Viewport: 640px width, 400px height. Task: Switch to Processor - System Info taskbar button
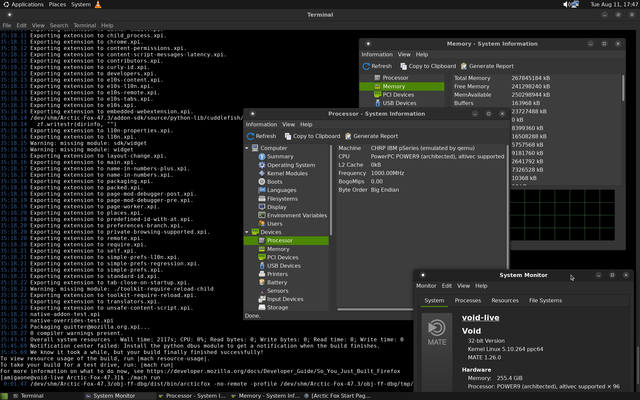pos(192,396)
